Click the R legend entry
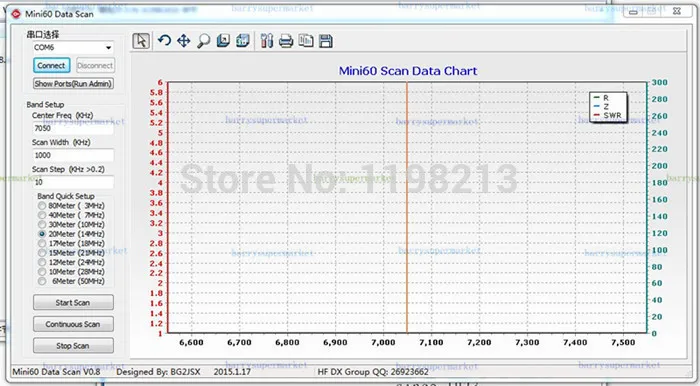Screen dimensions: 700x386 pyautogui.click(x=602, y=97)
